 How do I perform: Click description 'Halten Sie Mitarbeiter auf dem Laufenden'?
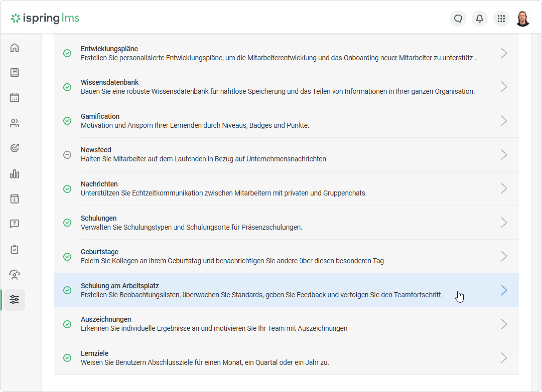(x=203, y=159)
